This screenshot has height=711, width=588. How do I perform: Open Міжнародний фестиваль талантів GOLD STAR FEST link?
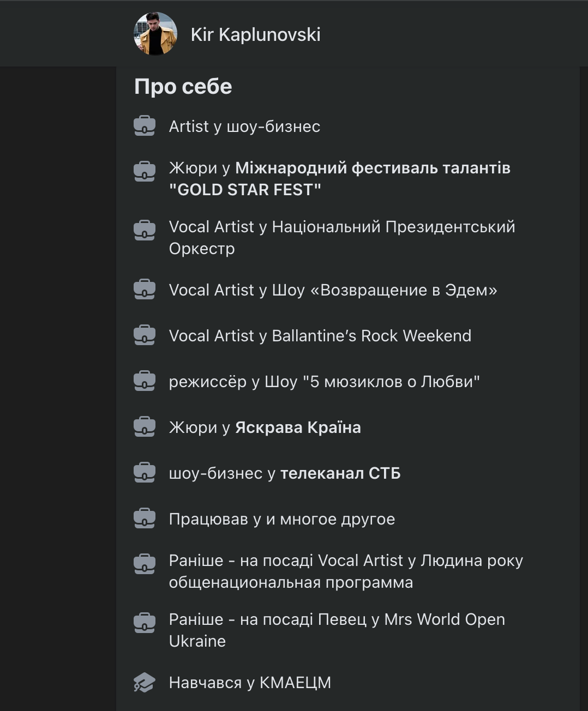pyautogui.click(x=373, y=168)
